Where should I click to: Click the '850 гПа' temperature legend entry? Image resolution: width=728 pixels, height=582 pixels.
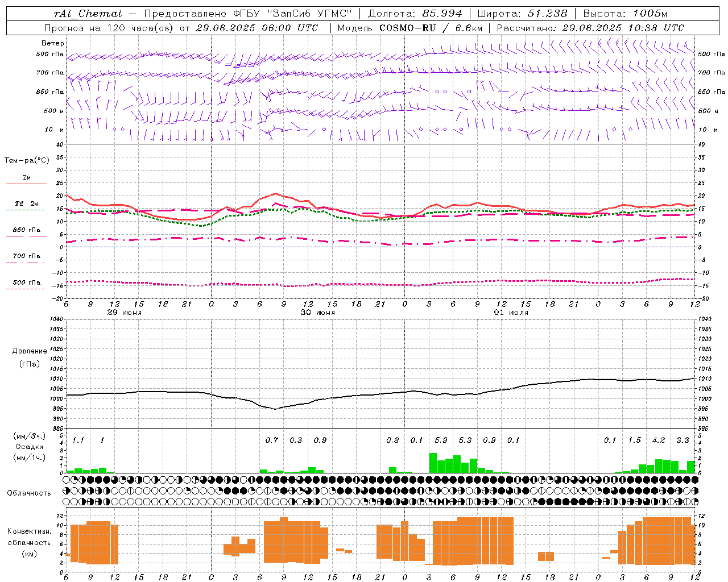(26, 230)
